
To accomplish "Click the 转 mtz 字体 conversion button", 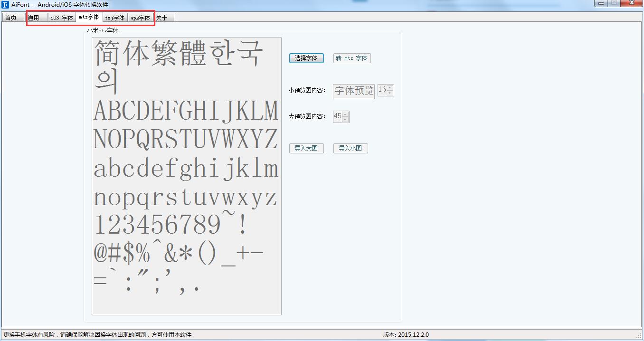I will [x=351, y=58].
